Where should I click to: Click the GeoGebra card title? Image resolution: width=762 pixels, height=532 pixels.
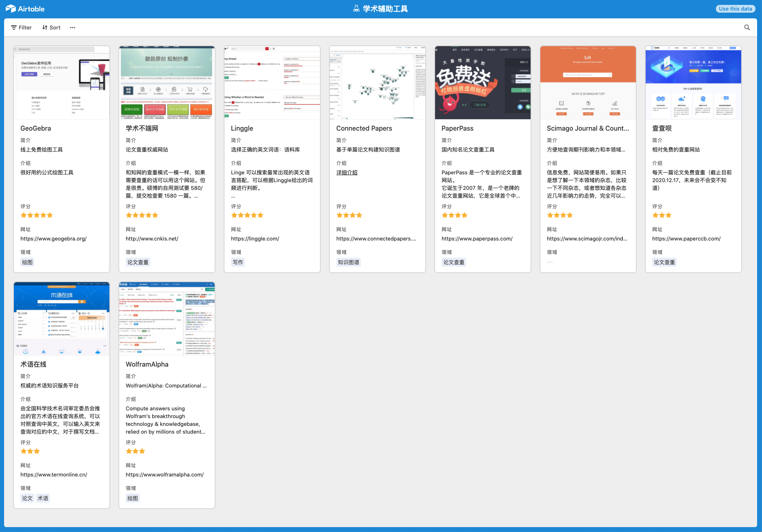tap(36, 128)
